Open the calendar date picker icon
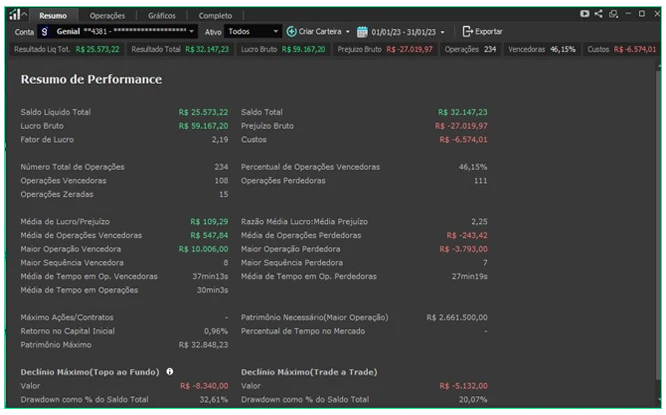This screenshot has width=666, height=415. pos(362,32)
